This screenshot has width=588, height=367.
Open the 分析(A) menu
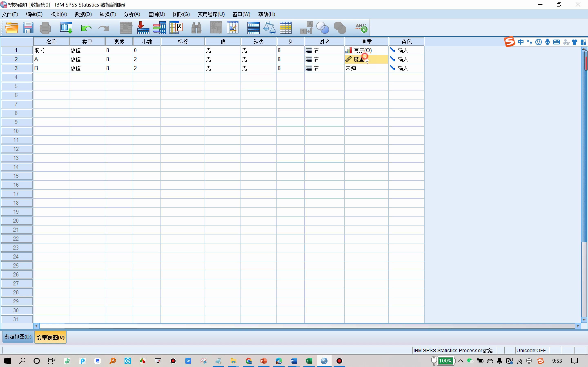131,14
